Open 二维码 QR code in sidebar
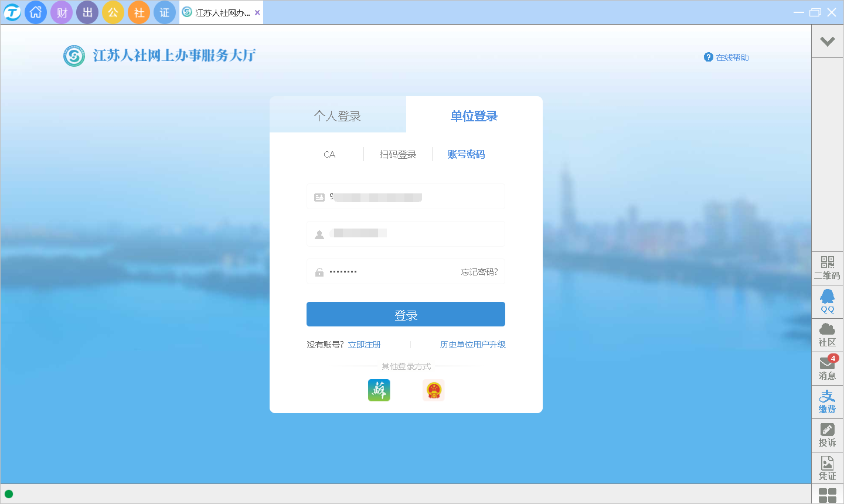Screen dimensions: 844x504 [x=827, y=268]
